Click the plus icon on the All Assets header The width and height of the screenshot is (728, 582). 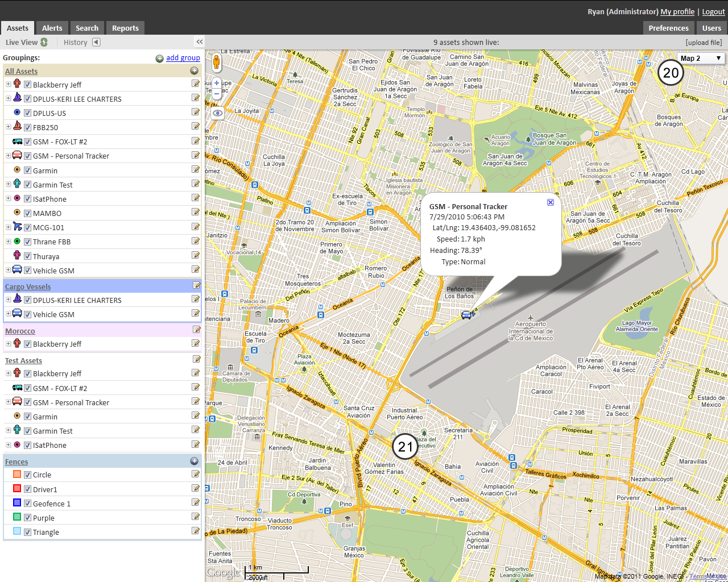194,71
